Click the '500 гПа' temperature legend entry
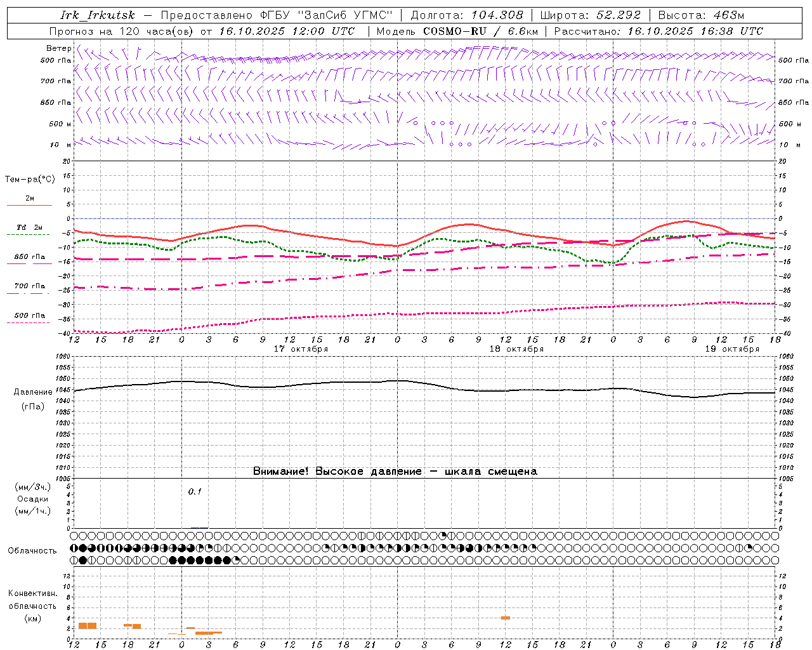 [30, 315]
